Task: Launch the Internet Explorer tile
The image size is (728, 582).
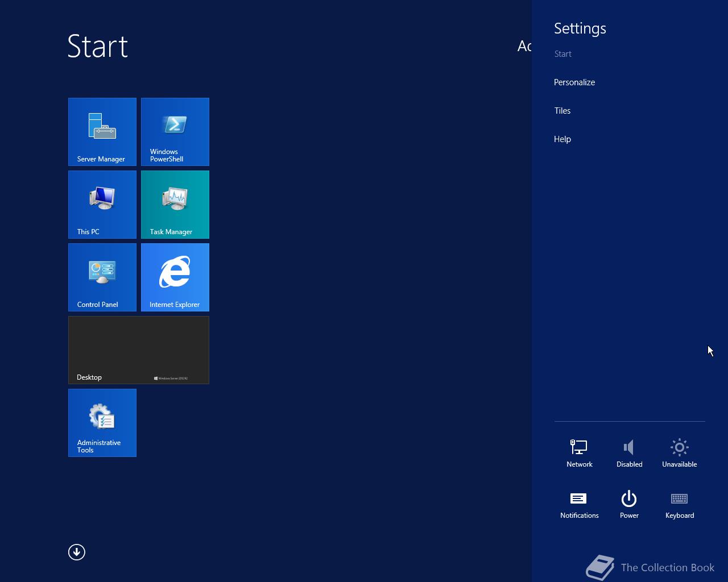Action: coord(175,277)
